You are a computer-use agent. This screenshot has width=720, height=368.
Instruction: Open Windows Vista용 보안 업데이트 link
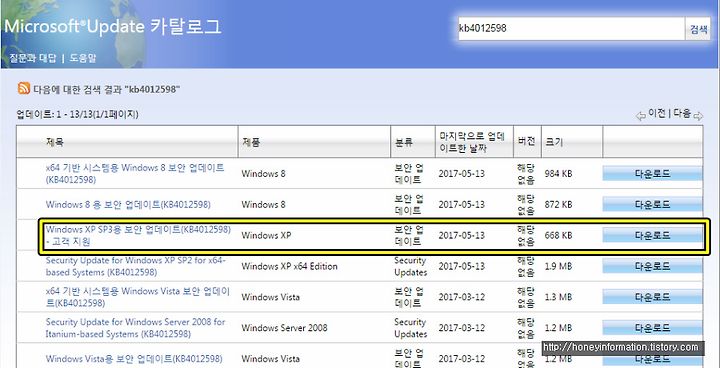134,358
